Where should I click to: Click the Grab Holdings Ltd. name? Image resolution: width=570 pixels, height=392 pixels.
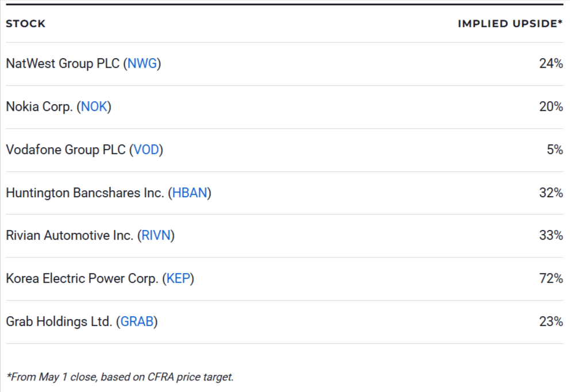[59, 321]
